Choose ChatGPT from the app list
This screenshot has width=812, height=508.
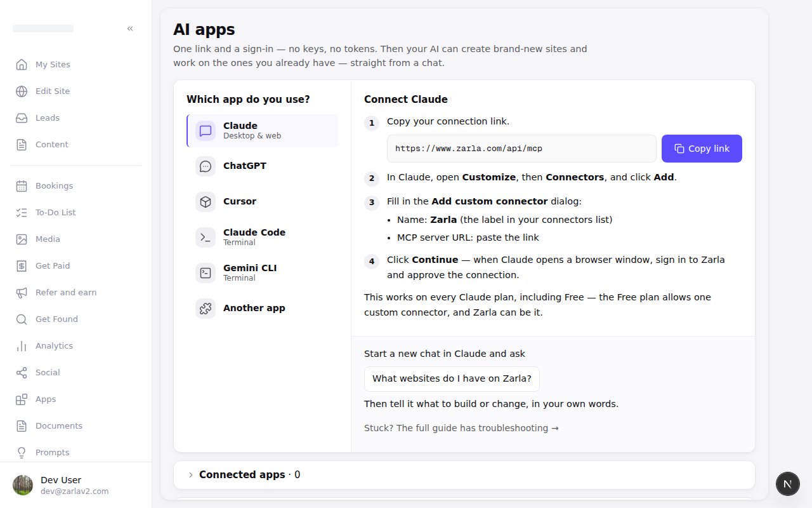pos(263,166)
